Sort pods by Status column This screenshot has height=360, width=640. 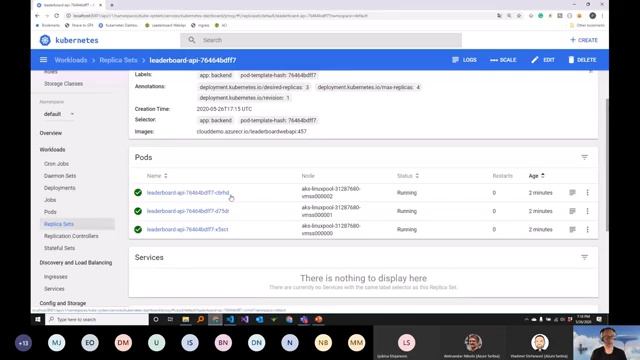point(408,176)
